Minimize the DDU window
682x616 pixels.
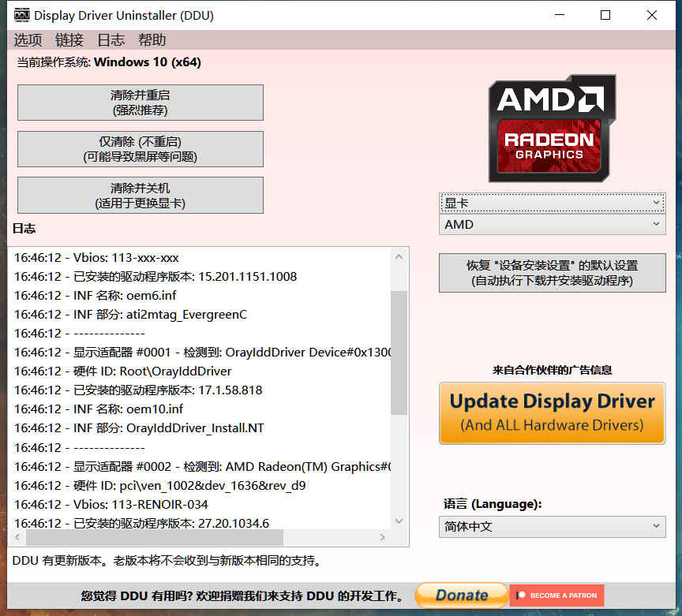click(x=560, y=15)
